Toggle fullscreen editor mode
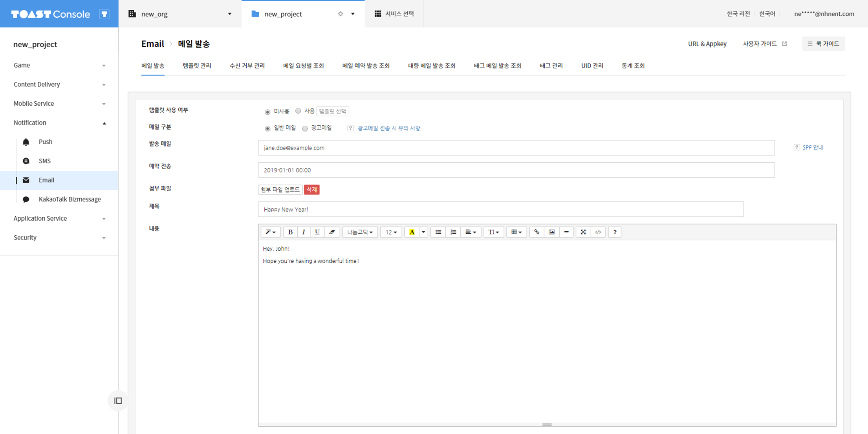 pyautogui.click(x=583, y=232)
